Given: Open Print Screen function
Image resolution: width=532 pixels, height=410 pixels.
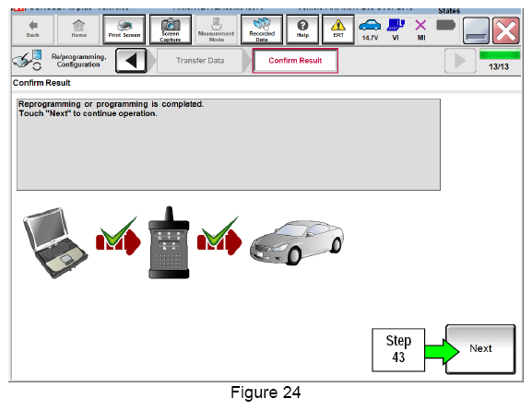Looking at the screenshot, I should pos(124,29).
